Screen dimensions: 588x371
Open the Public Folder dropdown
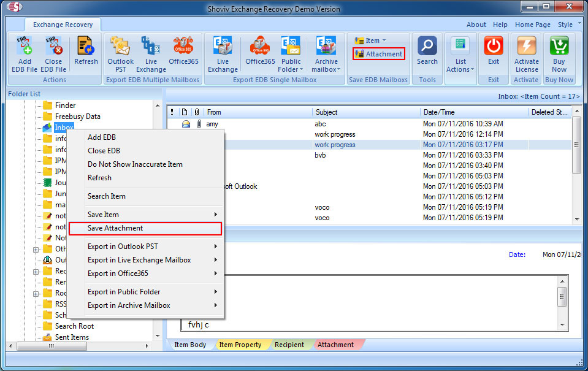coord(291,54)
